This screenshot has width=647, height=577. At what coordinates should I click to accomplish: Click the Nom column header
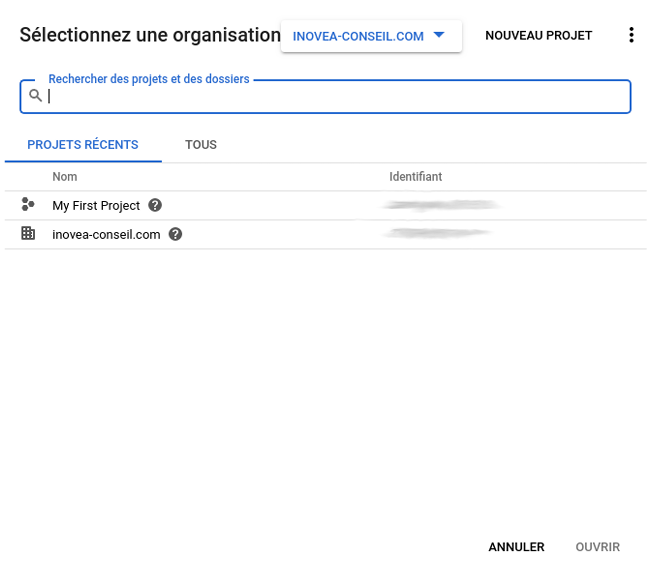click(65, 177)
